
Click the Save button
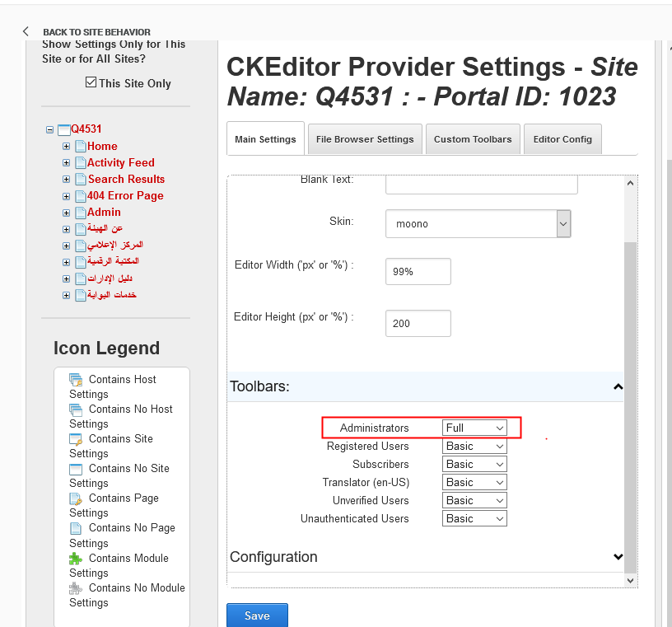[x=257, y=615]
